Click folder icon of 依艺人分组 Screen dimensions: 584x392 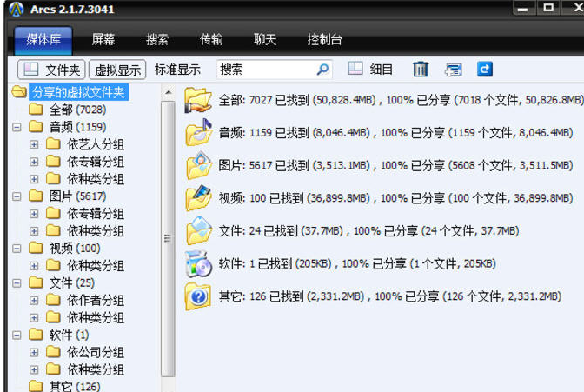point(53,143)
